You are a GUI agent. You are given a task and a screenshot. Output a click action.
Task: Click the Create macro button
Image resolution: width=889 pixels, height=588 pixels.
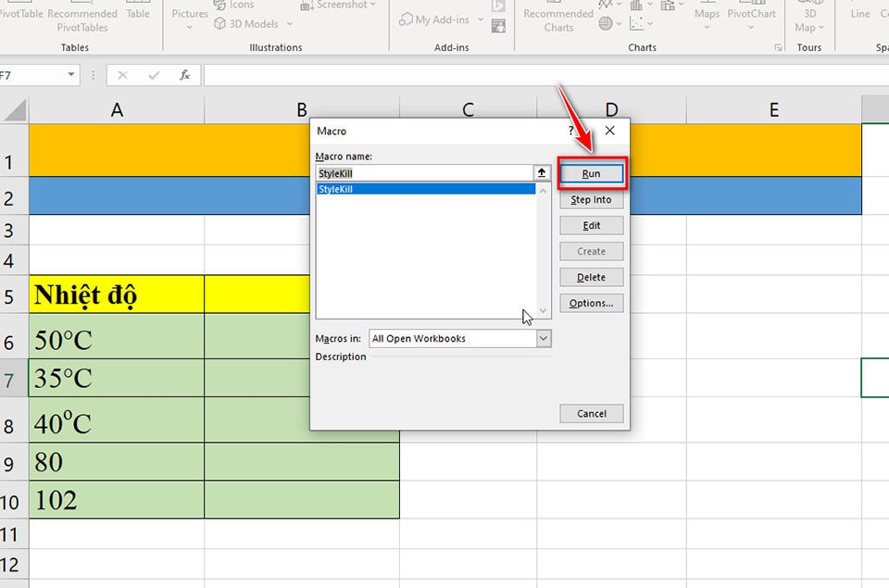(x=592, y=251)
